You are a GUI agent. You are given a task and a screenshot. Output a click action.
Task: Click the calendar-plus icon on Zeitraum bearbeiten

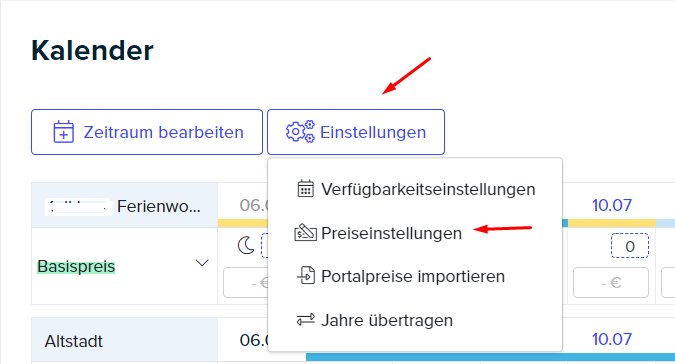pyautogui.click(x=64, y=132)
